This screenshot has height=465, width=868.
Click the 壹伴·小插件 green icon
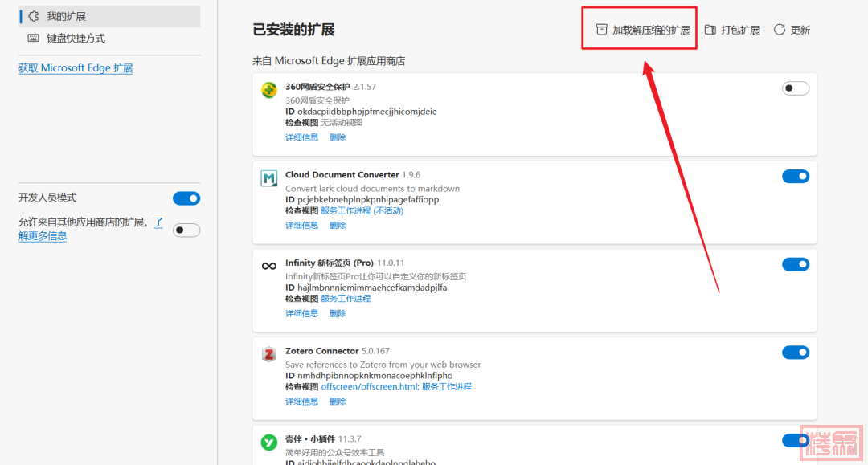269,443
